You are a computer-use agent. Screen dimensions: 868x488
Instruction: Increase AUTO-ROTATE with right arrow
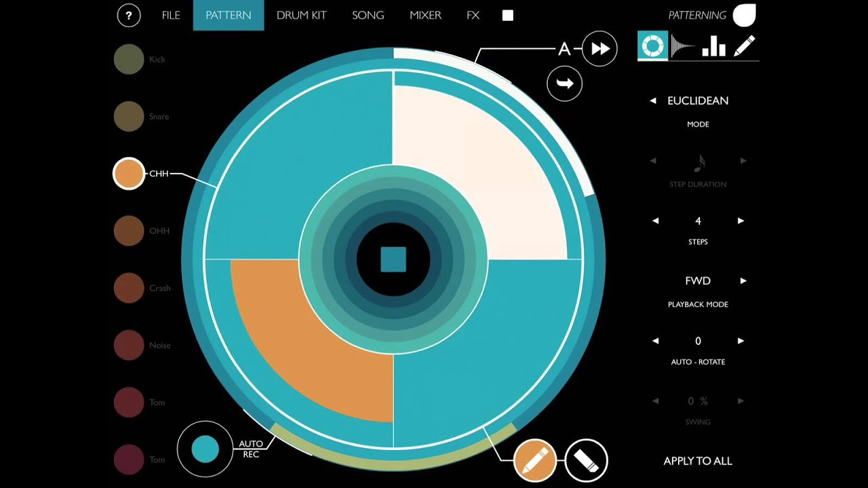click(x=741, y=341)
